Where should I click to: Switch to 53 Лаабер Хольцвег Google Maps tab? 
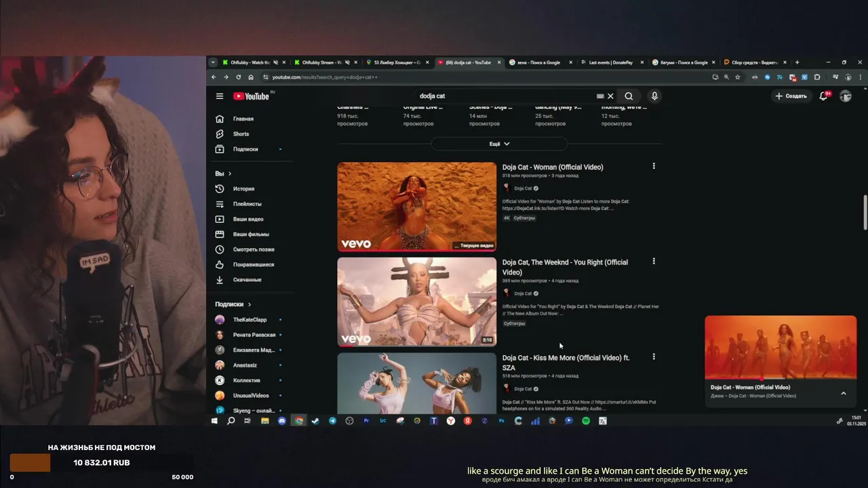point(396,62)
